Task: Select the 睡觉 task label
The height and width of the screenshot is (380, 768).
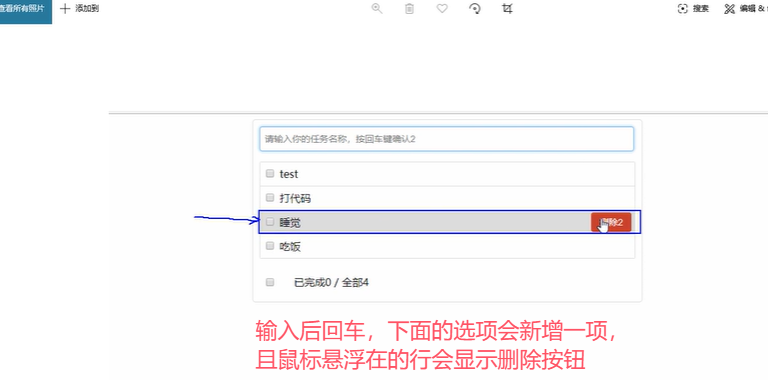Action: [x=290, y=223]
